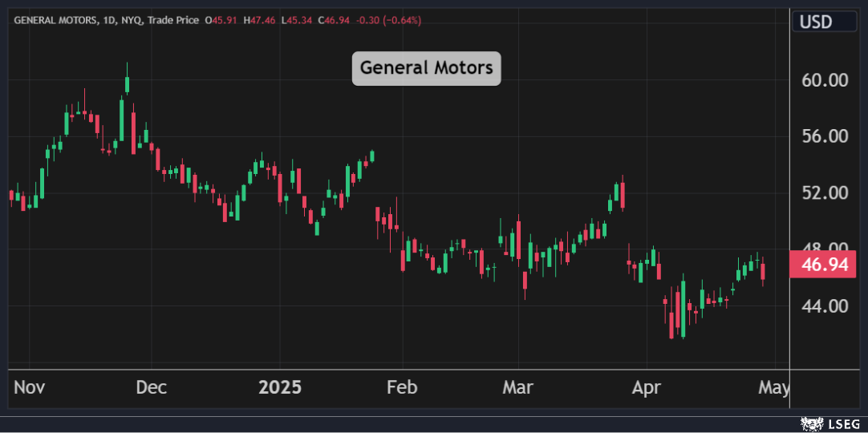Select the Mar label on time axis
Image resolution: width=868 pixels, height=433 pixels.
click(517, 388)
